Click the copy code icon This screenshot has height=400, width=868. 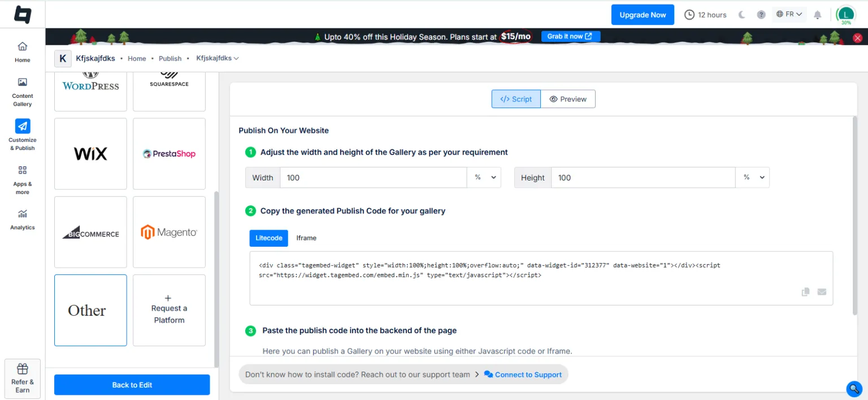point(805,292)
